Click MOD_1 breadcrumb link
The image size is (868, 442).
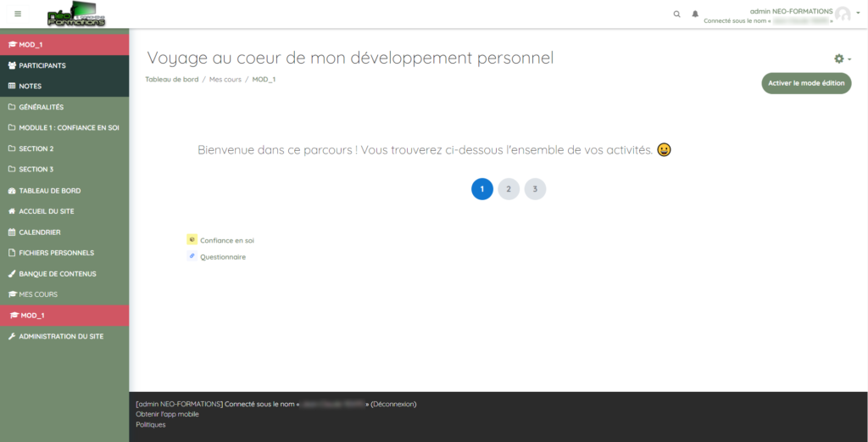point(264,79)
